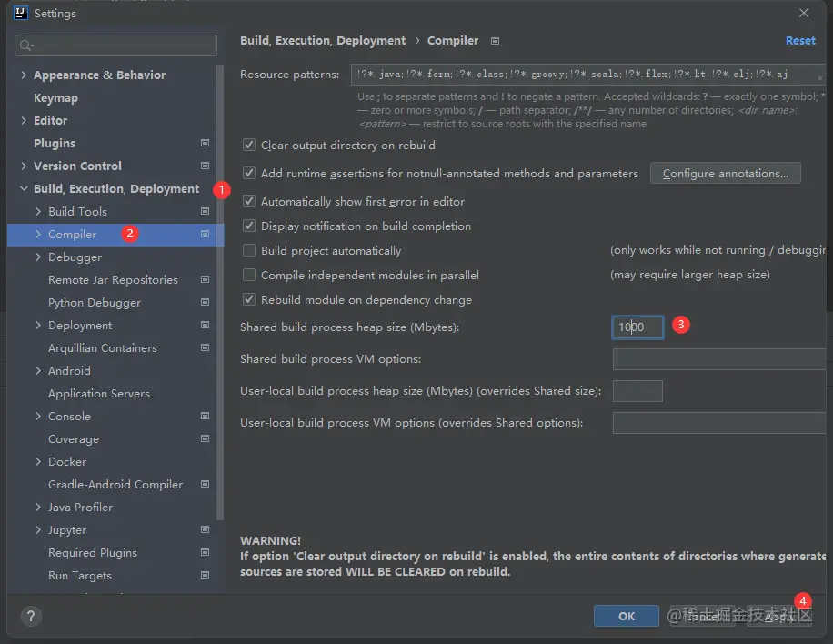The width and height of the screenshot is (833, 644).
Task: Select Arquillian Containers
Action: coord(103,348)
